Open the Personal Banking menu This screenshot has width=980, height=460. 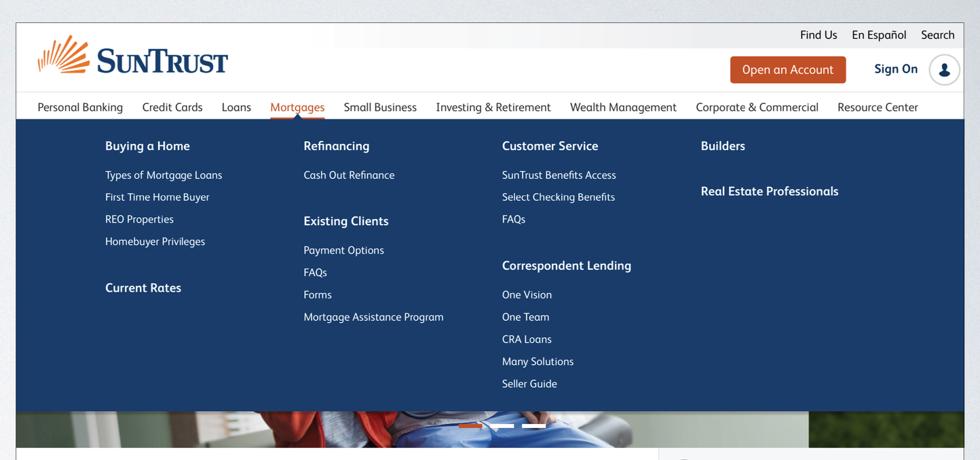click(x=80, y=107)
